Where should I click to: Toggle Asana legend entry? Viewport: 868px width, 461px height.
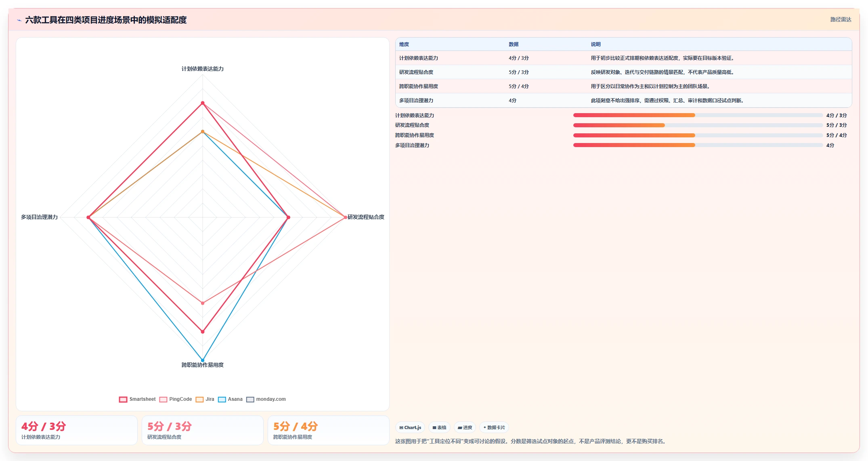point(230,399)
